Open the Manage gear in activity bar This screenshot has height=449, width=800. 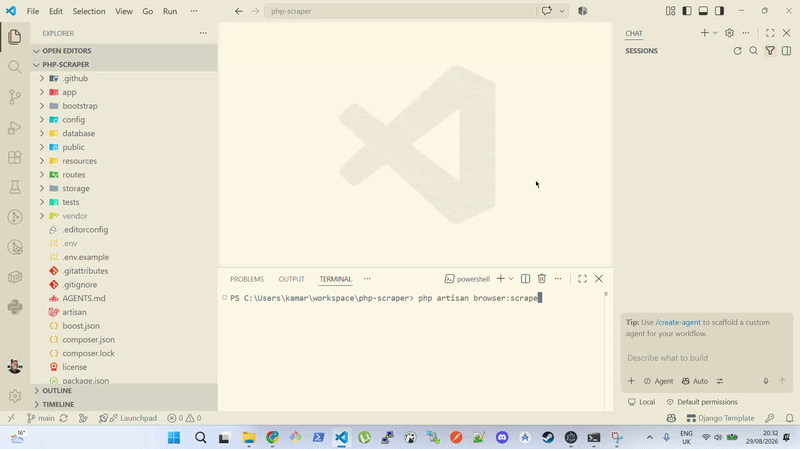point(15,395)
